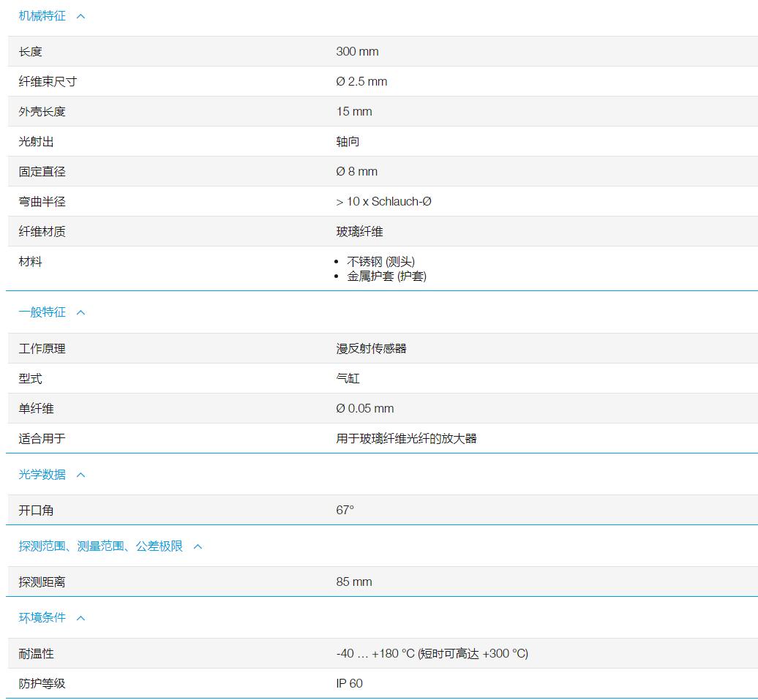Image resolution: width=758 pixels, height=700 pixels.
Task: Click the 工作原理 value 漫反射传感器
Action: click(x=369, y=348)
